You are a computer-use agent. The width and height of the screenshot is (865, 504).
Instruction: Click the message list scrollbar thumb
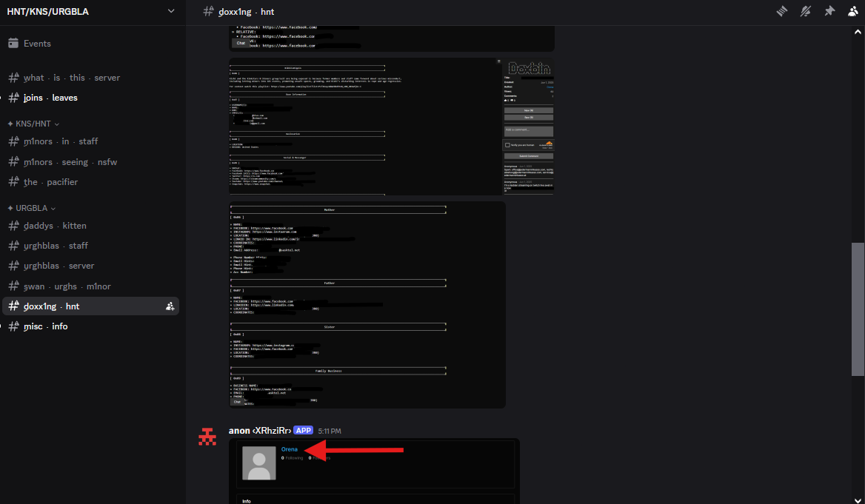point(858,309)
